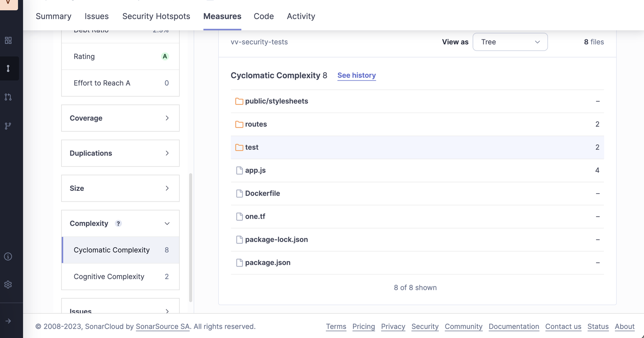Switch to the Security Hotspots tab
Image resolution: width=644 pixels, height=338 pixels.
(156, 16)
